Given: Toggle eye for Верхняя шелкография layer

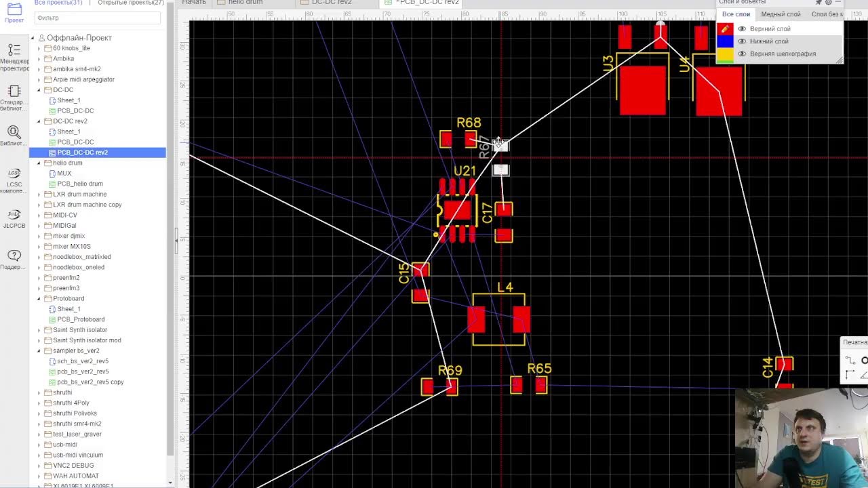Looking at the screenshot, I should [742, 54].
